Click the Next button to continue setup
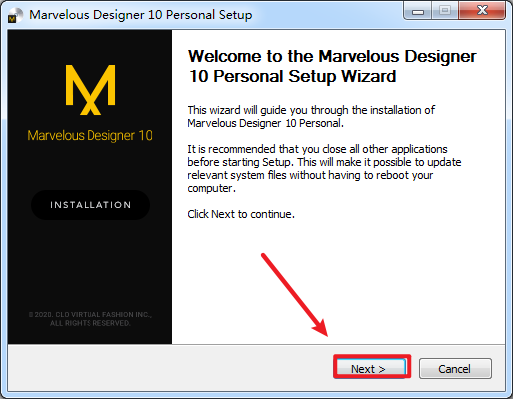 click(x=371, y=368)
